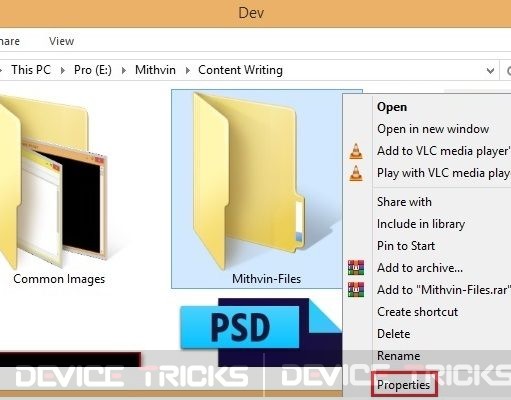The height and width of the screenshot is (400, 511).
Task: Select Properties in the context menu
Action: point(403,385)
